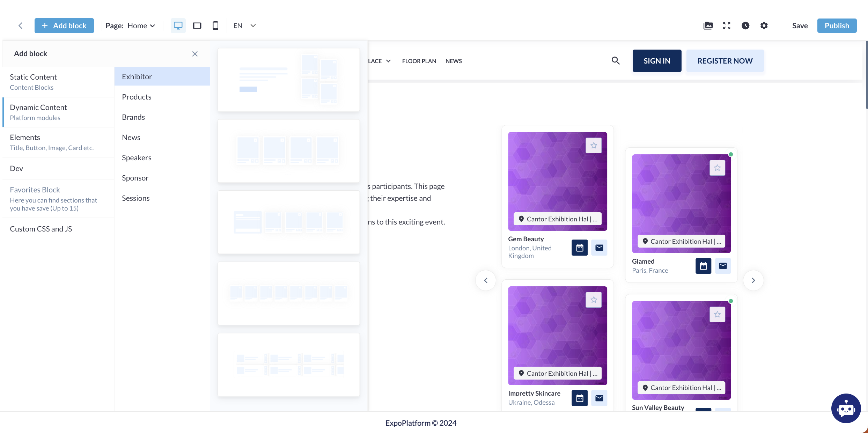Click the SIGN IN button
868x433 pixels.
(657, 61)
